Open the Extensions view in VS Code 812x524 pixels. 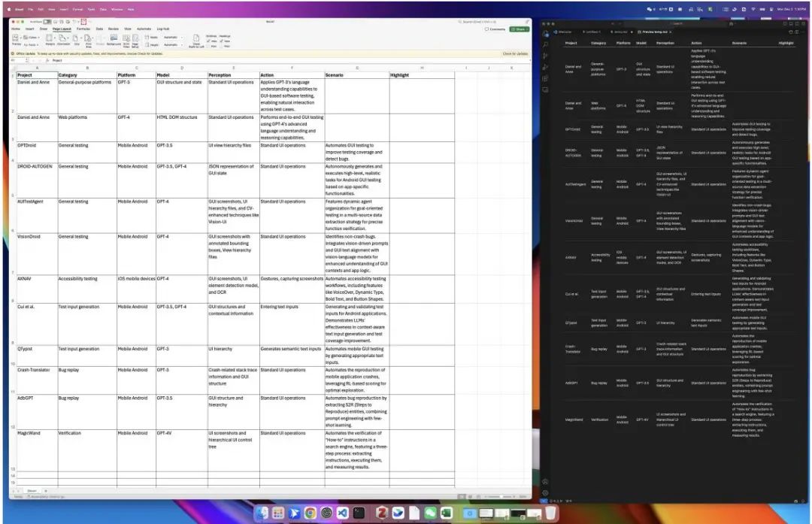pos(545,79)
